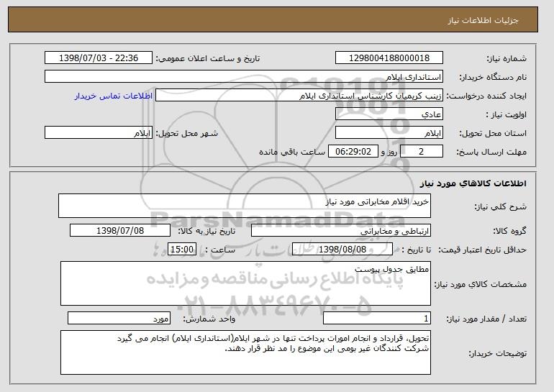Screen dimensions: 554x392
Task: Click the buyer name field استانداری ایلام
Action: pos(244,77)
